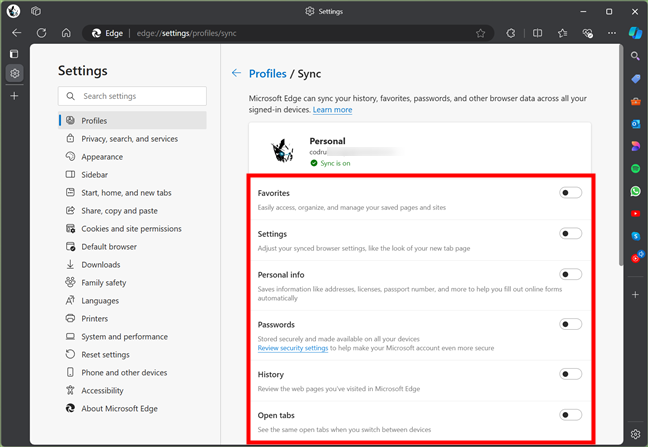Image resolution: width=648 pixels, height=447 pixels.
Task: Open Privacy, search, and services
Action: click(x=132, y=139)
